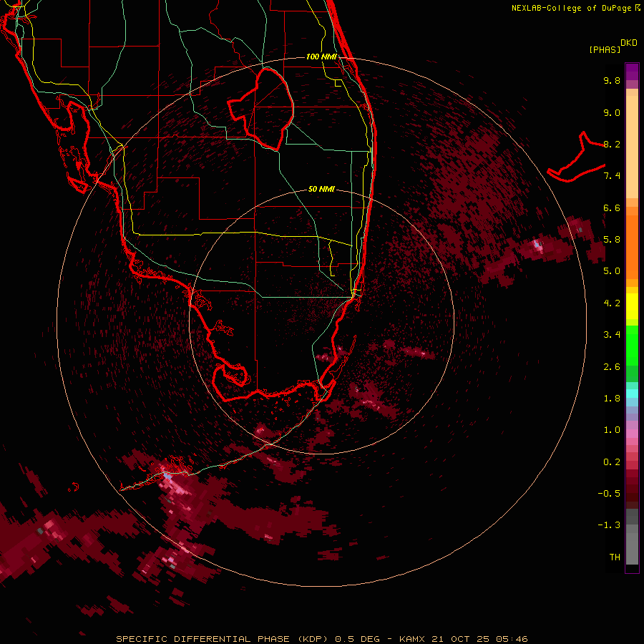Click the 1.0 value on the color scale
This screenshot has height=644, width=644.
(x=612, y=430)
